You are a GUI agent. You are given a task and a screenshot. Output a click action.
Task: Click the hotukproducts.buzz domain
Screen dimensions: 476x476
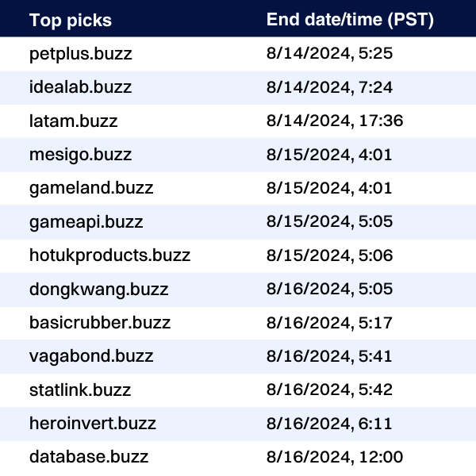[109, 255]
